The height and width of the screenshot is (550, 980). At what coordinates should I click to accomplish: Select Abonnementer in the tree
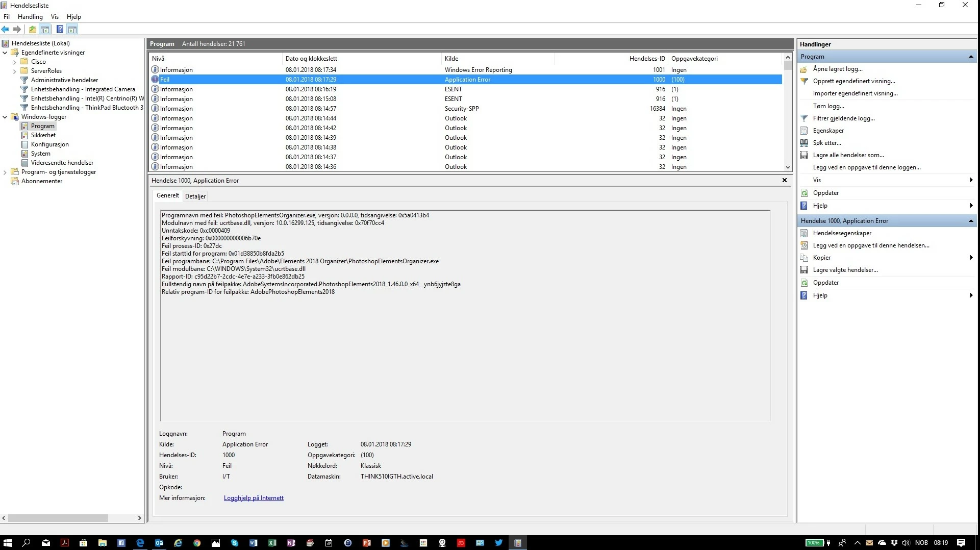click(42, 181)
